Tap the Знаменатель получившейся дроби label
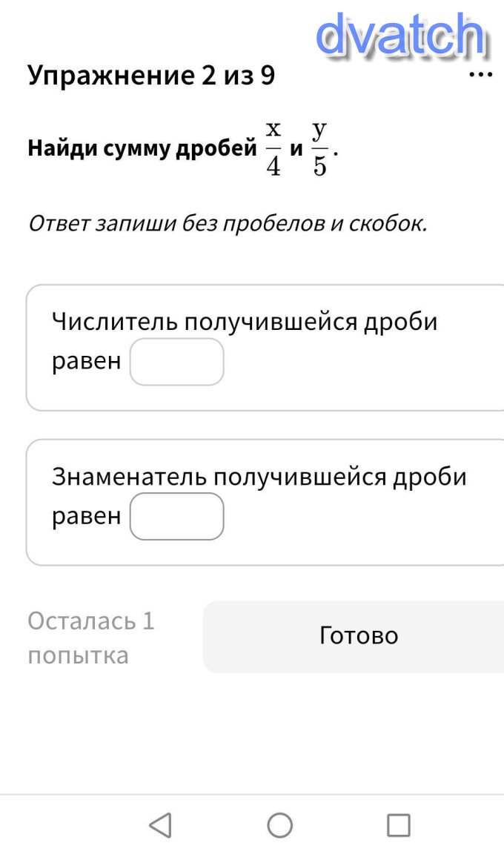Viewport: 504px width, 857px height. click(259, 477)
